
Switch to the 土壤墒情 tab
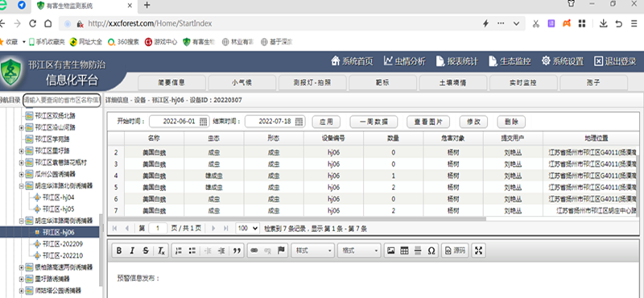pyautogui.click(x=452, y=83)
